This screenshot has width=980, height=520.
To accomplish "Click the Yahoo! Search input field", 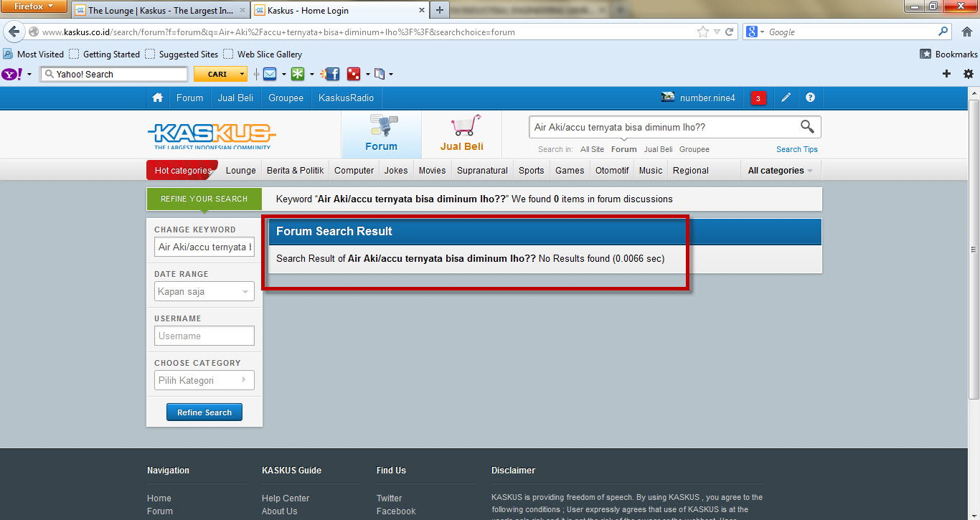I will (115, 74).
